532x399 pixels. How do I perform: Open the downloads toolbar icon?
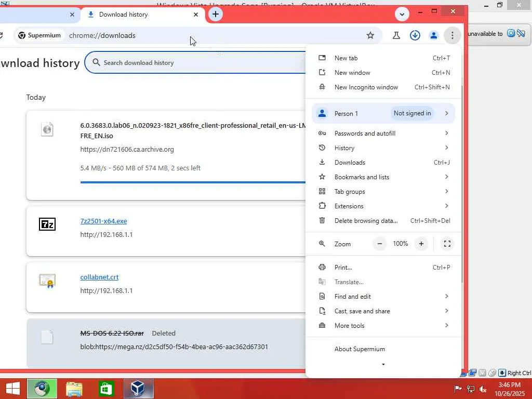[415, 35]
